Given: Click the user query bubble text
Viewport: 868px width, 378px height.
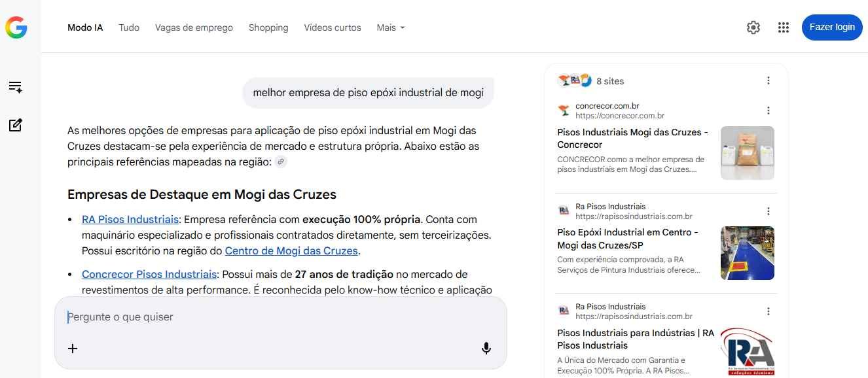Looking at the screenshot, I should [368, 93].
